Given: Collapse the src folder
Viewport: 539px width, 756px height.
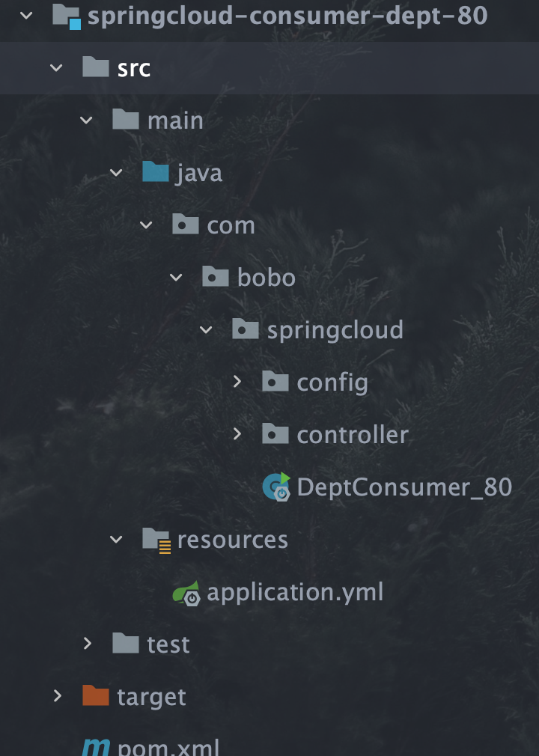Looking at the screenshot, I should [57, 68].
